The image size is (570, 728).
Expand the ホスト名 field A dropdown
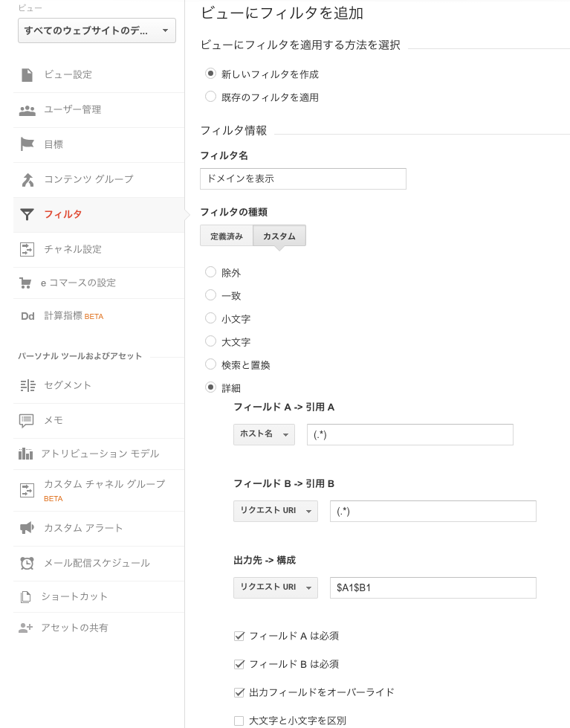[x=264, y=434]
